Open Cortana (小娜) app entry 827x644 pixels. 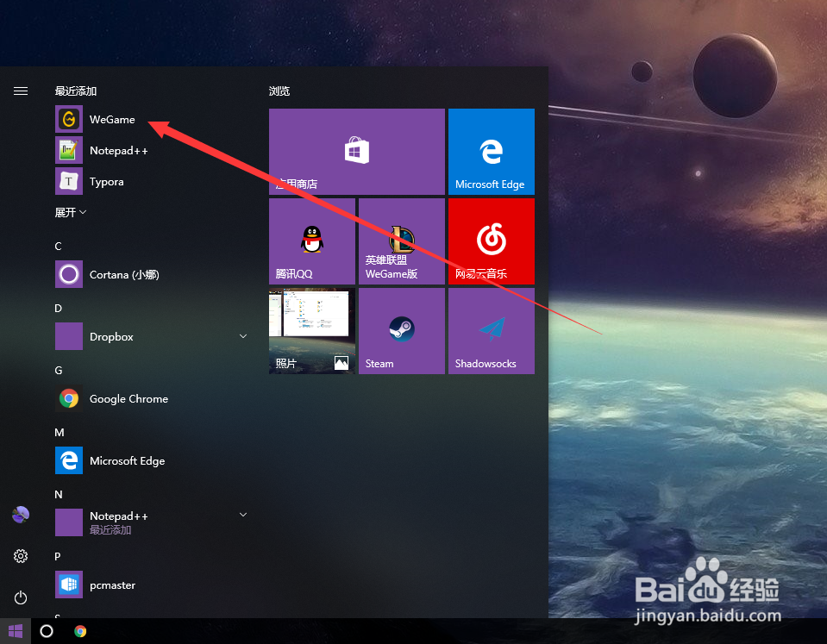(150, 274)
